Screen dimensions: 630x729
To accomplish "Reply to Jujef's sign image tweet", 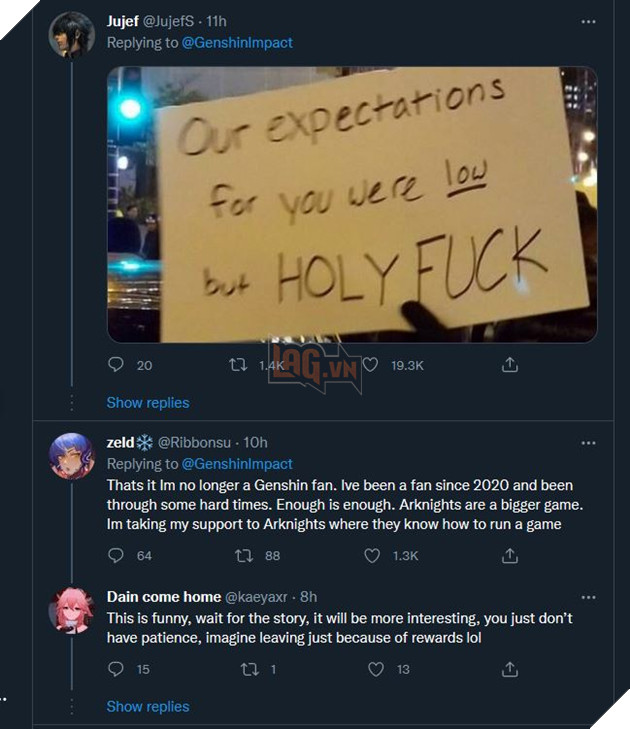I will click(x=116, y=366).
